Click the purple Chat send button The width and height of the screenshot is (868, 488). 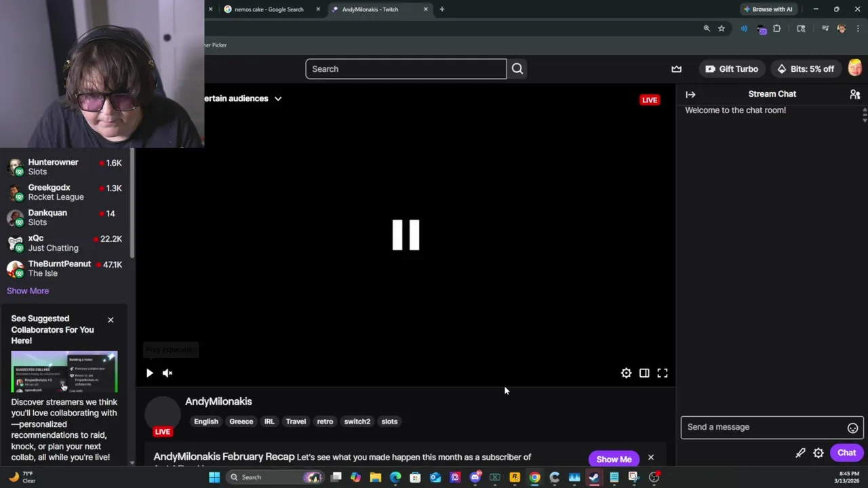(x=846, y=453)
